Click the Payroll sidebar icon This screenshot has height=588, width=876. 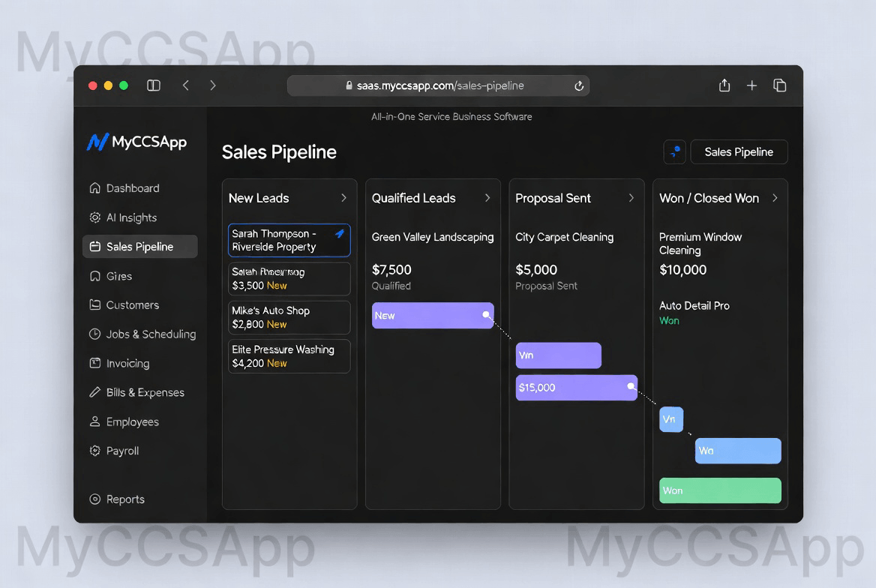(x=95, y=451)
